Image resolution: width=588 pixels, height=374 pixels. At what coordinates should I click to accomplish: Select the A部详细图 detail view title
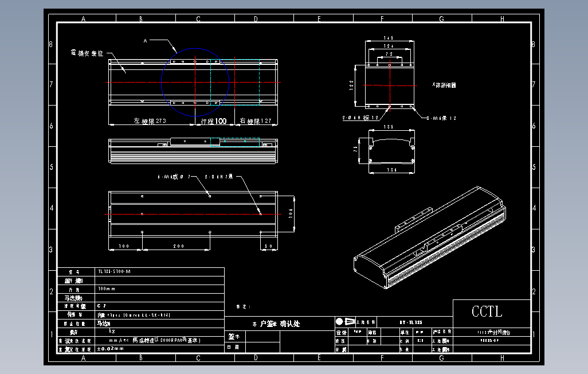444,85
